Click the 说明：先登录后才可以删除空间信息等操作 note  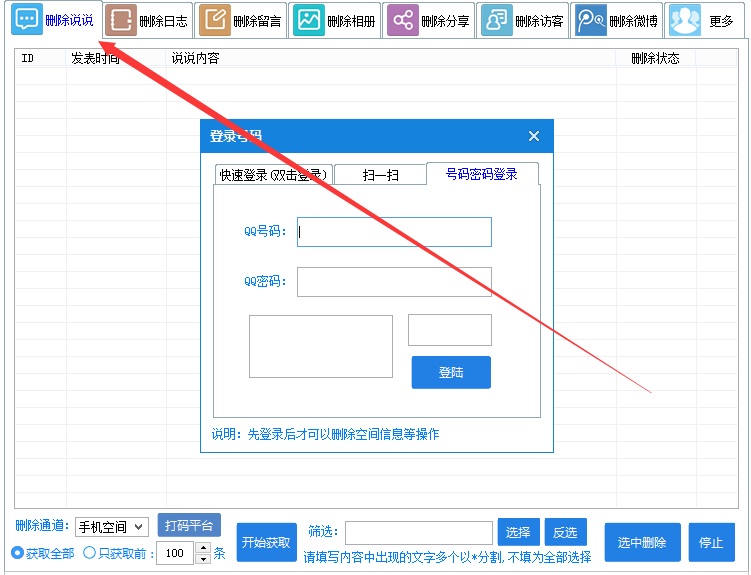point(326,434)
